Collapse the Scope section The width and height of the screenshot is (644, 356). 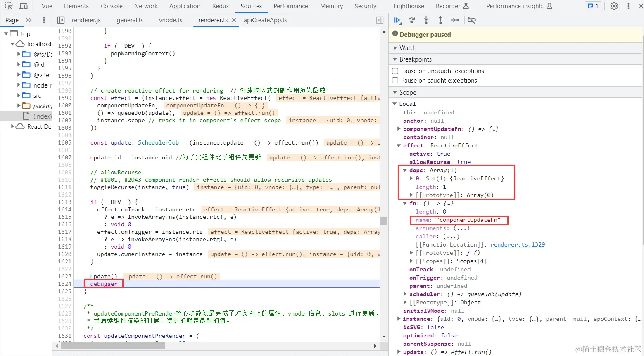click(395, 93)
